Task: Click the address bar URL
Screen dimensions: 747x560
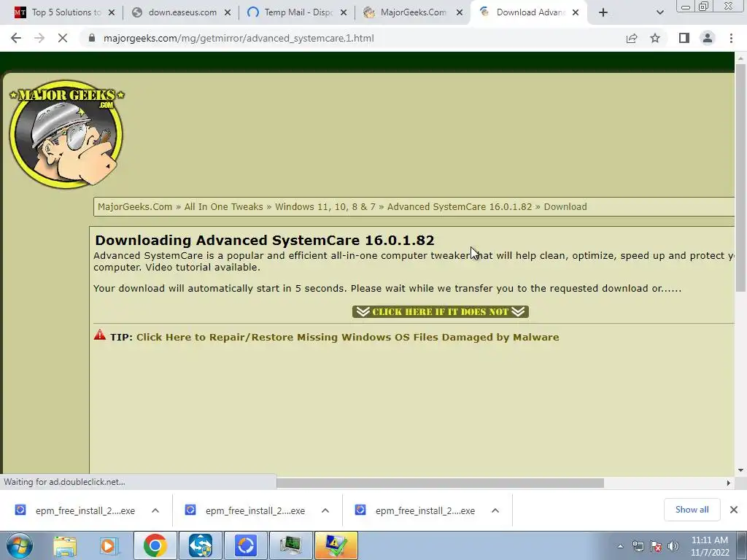Action: click(239, 38)
